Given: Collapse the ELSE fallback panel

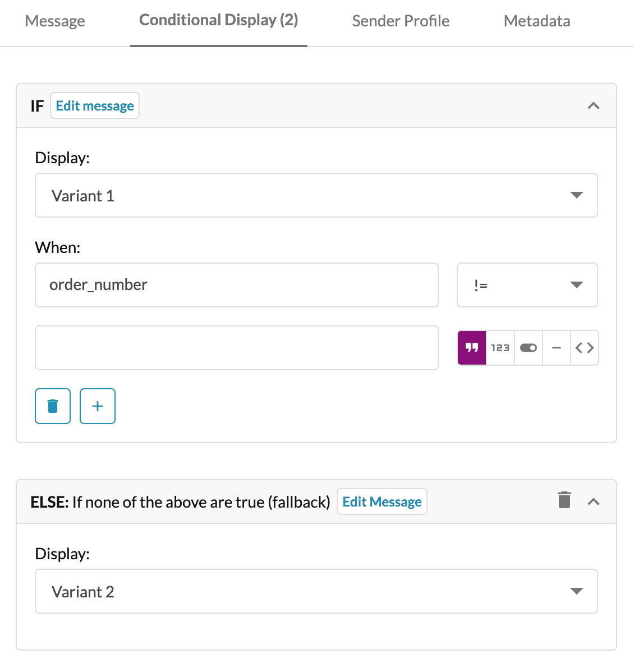Looking at the screenshot, I should click(x=593, y=501).
